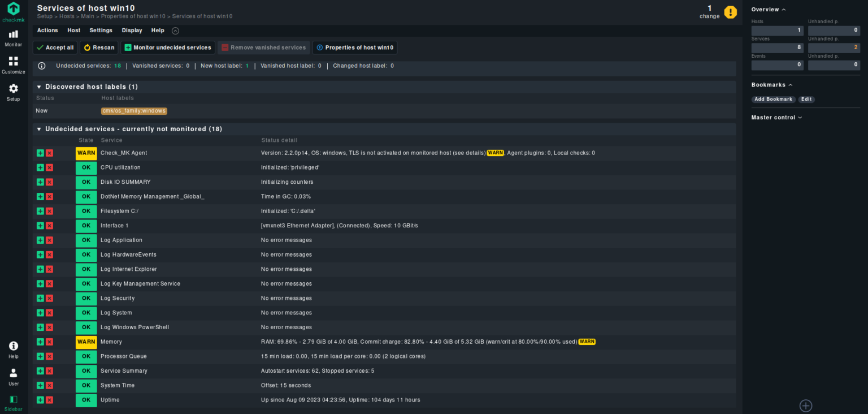Click the yellow pending changes warning icon
Image resolution: width=868 pixels, height=414 pixels.
(x=730, y=12)
